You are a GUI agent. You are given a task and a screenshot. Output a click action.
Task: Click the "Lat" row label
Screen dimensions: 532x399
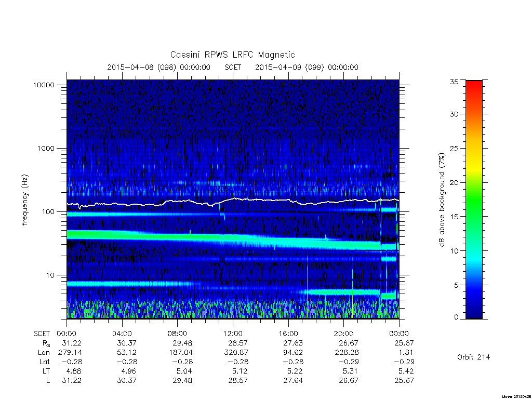(x=45, y=362)
